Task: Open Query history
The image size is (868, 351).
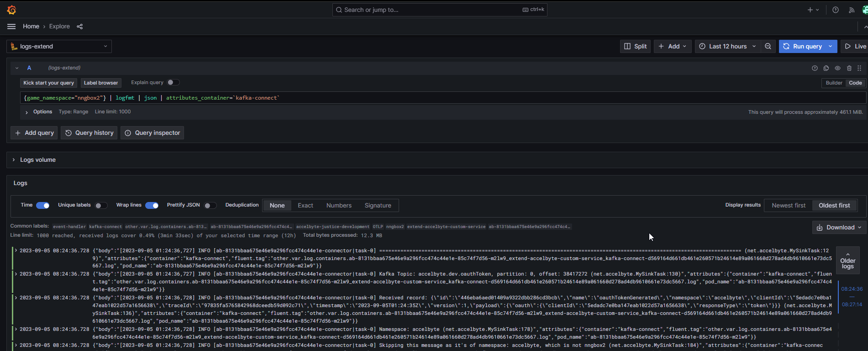Action: point(89,133)
